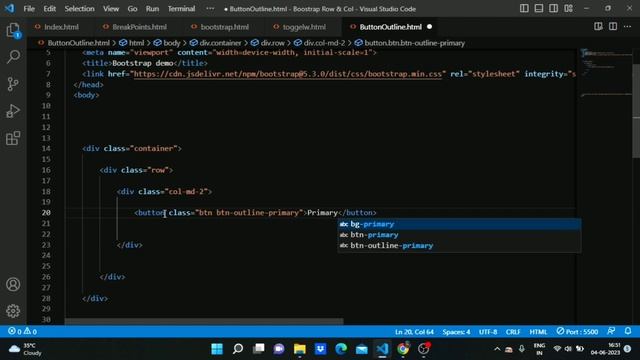Change line ending via CRLF status
The width and height of the screenshot is (640, 360).
[x=513, y=332]
